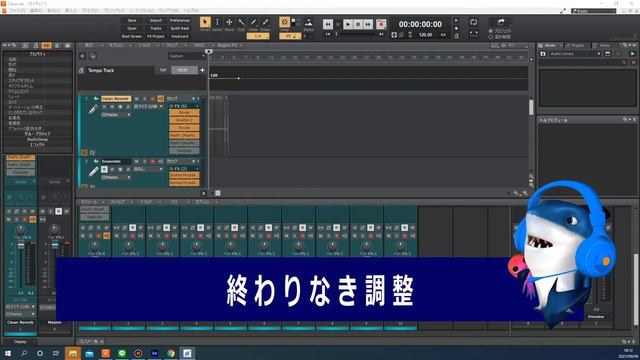This screenshot has width=640, height=360.
Task: Stop playback with the Stop button
Action: coord(358,24)
